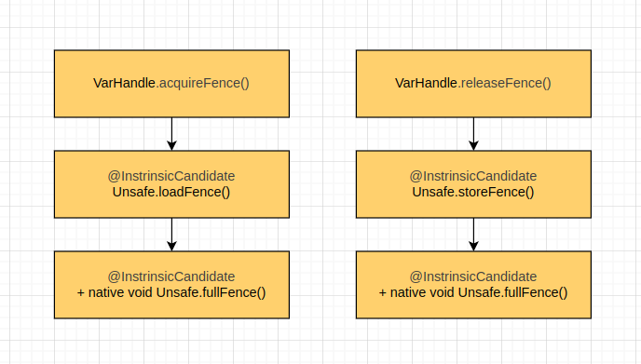
Task: Click the arrow from storeFence to fullFence
Action: (473, 235)
